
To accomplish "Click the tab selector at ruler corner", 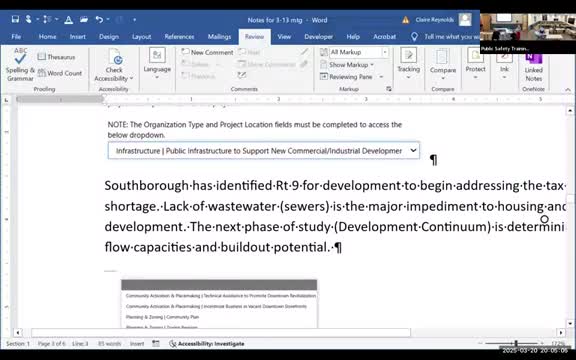I will [x=6, y=100].
